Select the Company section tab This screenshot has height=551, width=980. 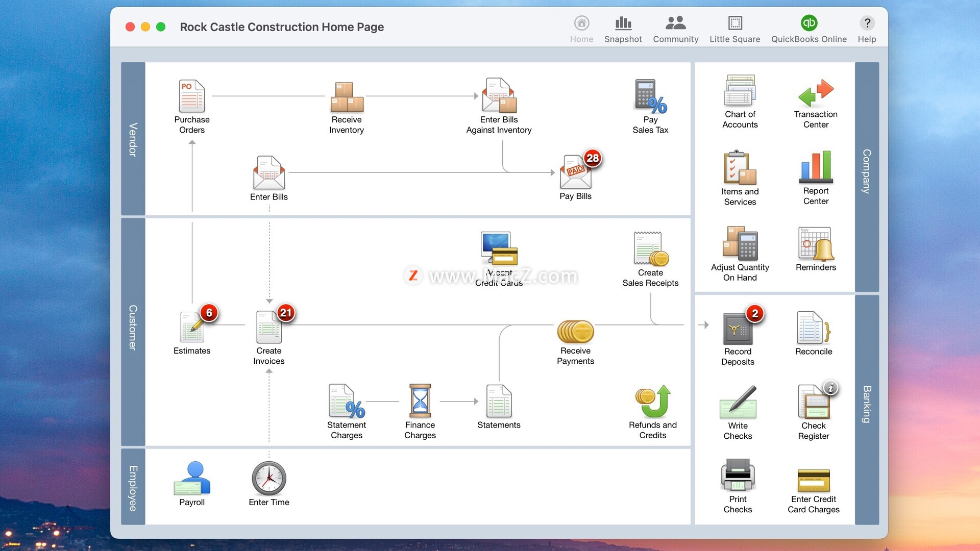867,177
